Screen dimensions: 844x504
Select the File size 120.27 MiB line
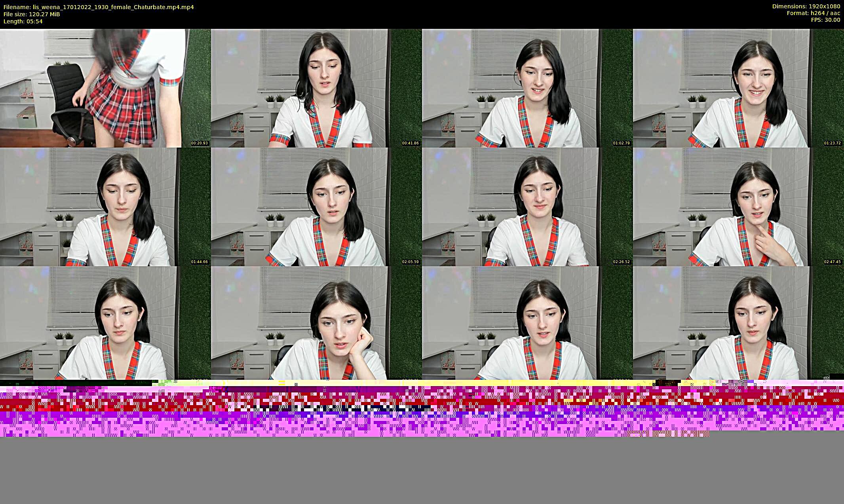pyautogui.click(x=32, y=14)
